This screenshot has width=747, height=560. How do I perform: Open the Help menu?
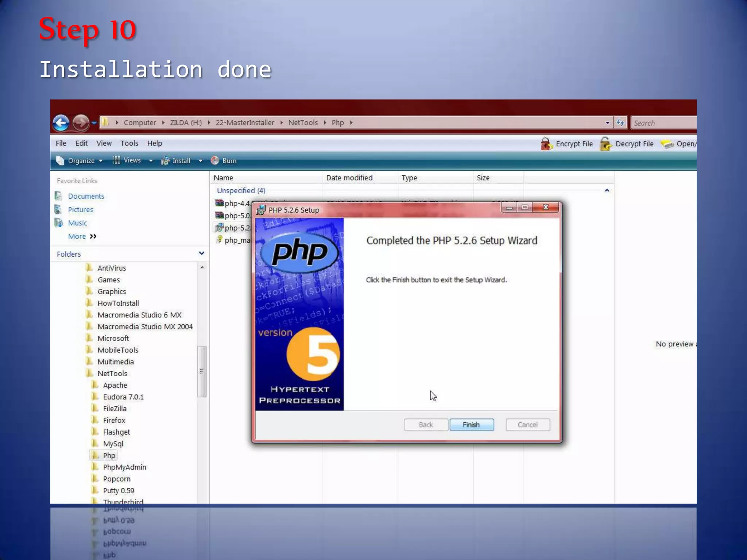tap(155, 143)
